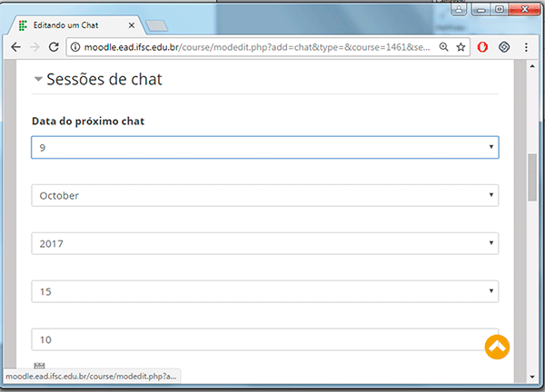Open the Chrome three-dot menu
Image resolution: width=545 pixels, height=392 pixels.
pyautogui.click(x=527, y=46)
